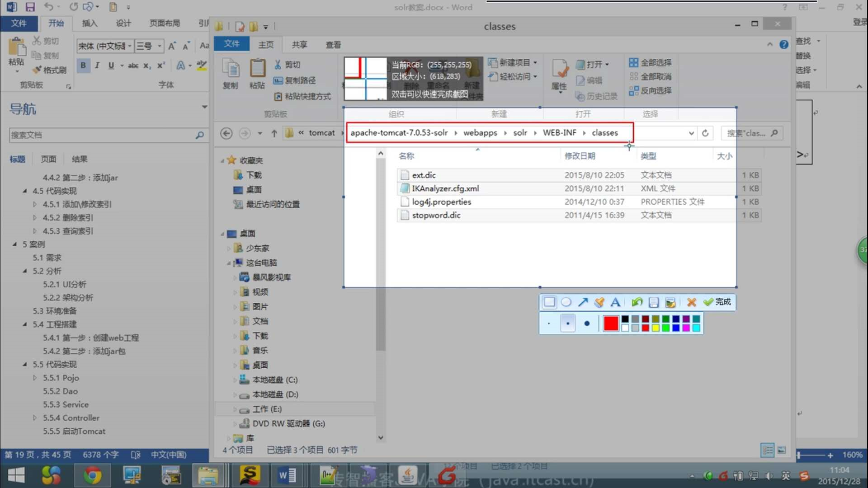Select the brush tool in screenshot toolbar
Viewport: 868px width, 488px height.
point(599,302)
